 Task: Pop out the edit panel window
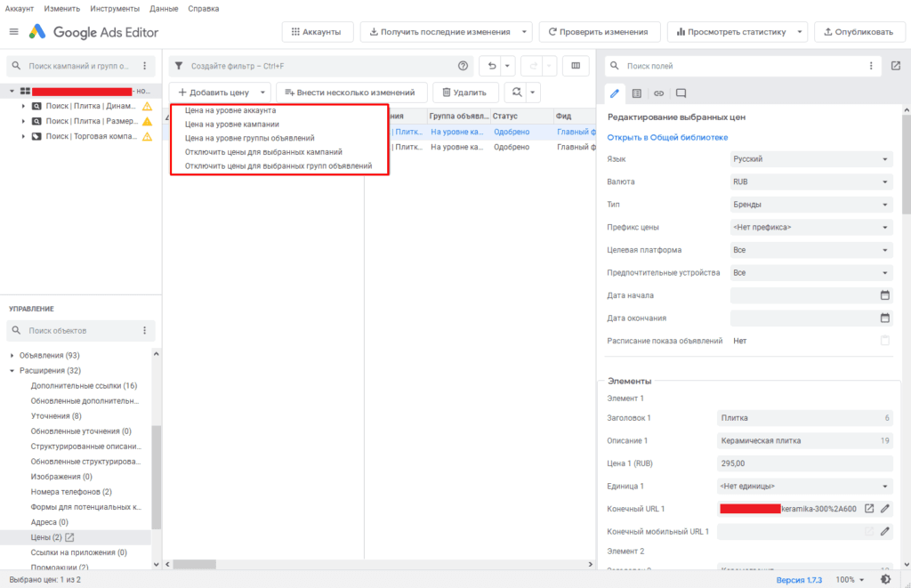895,66
